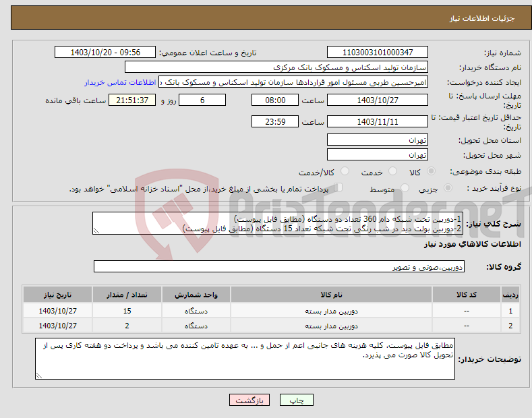Click the طبقه بندی موضوعی label
The image size is (532, 418).
485,171
